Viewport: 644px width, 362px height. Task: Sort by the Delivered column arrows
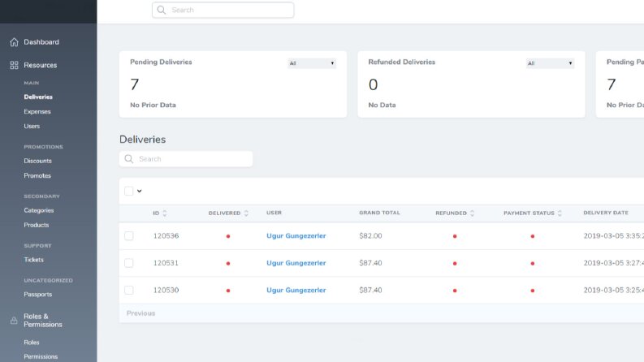[246, 213]
